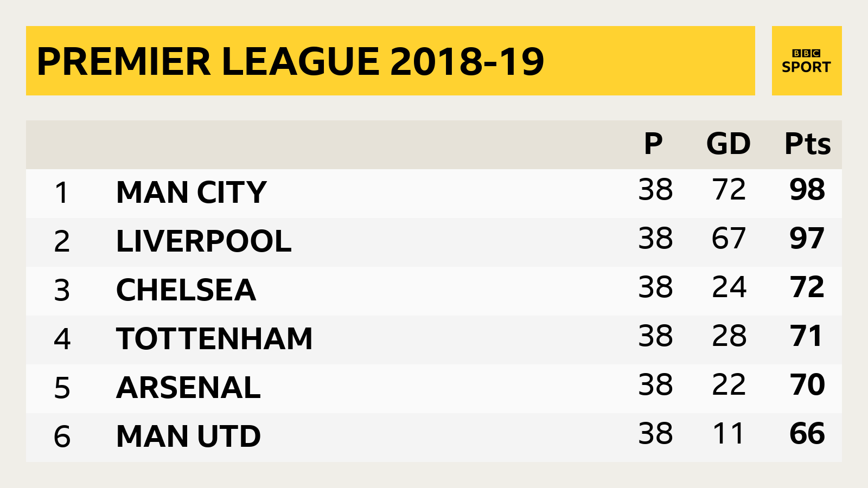The image size is (868, 488).
Task: Click Man City's goal difference of 72
Action: tap(729, 190)
